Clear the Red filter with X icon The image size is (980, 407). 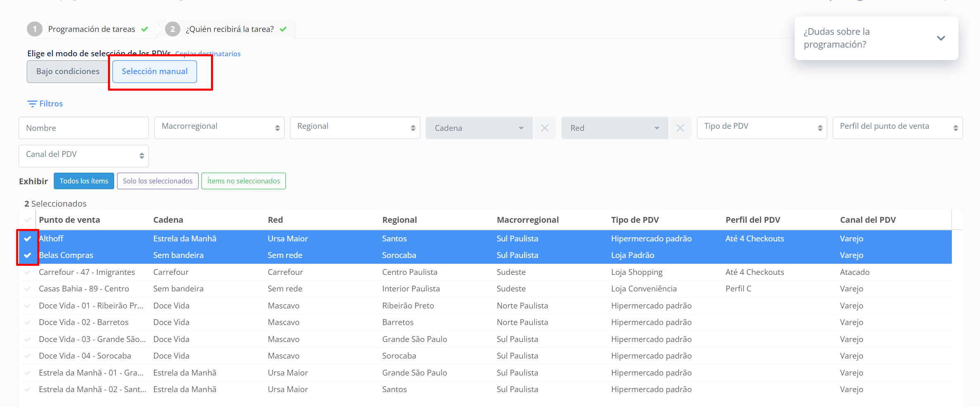click(x=680, y=128)
